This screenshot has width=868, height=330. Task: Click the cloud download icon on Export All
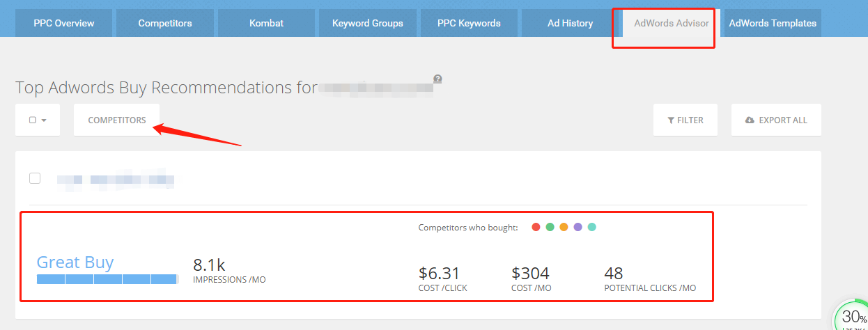pyautogui.click(x=750, y=120)
